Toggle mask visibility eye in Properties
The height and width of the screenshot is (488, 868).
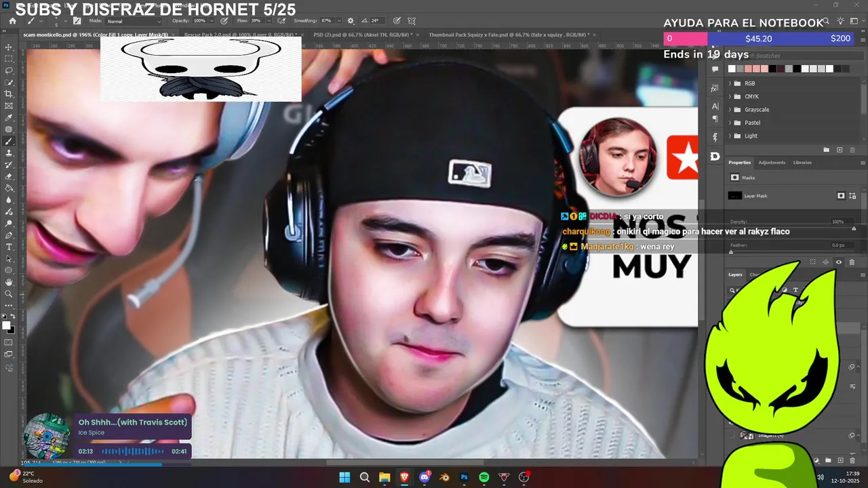pos(839,262)
